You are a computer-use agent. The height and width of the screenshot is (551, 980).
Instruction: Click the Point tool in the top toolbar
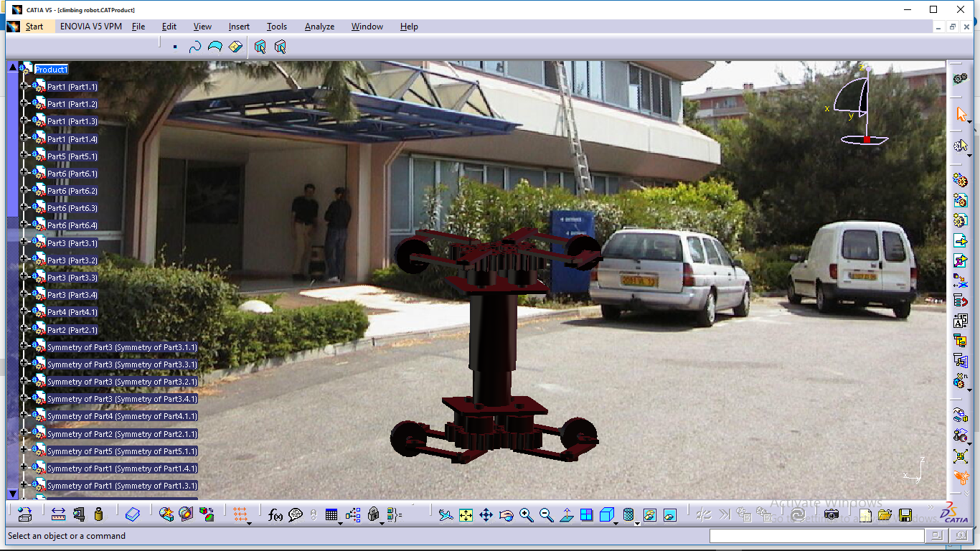tap(175, 47)
